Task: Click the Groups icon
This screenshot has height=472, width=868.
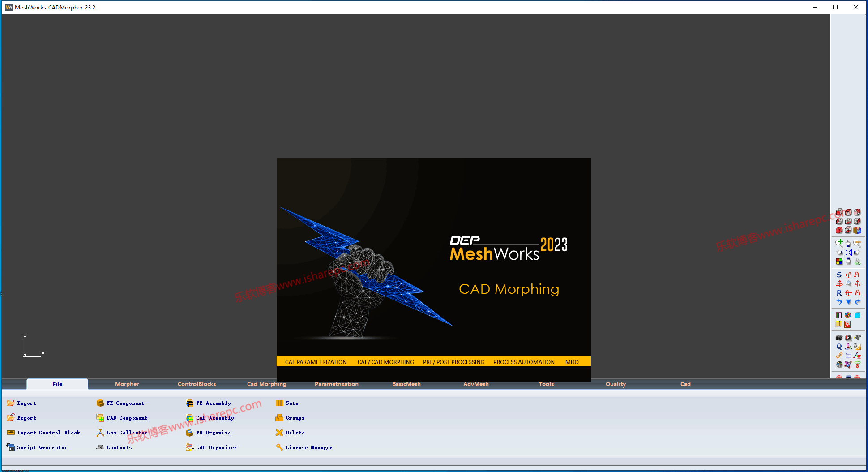Action: click(x=279, y=418)
